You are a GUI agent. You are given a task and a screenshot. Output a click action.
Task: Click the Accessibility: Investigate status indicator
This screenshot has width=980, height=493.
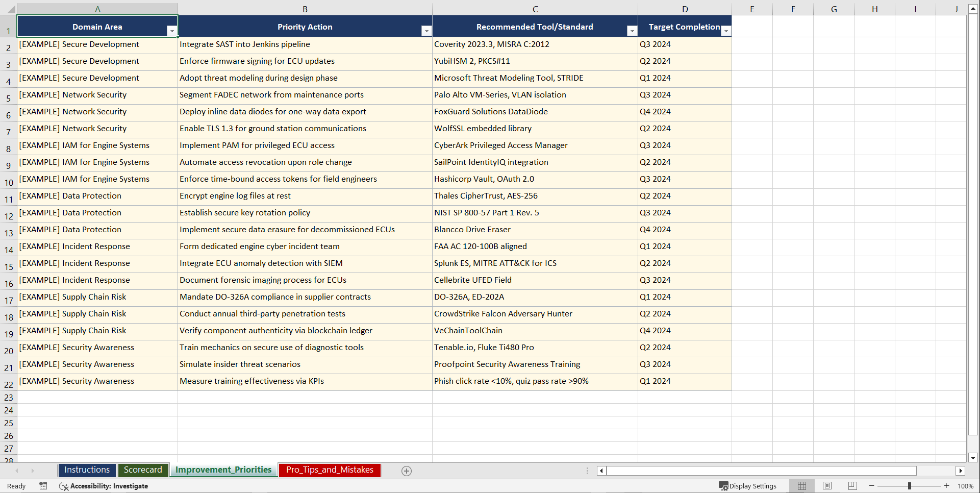tap(104, 486)
